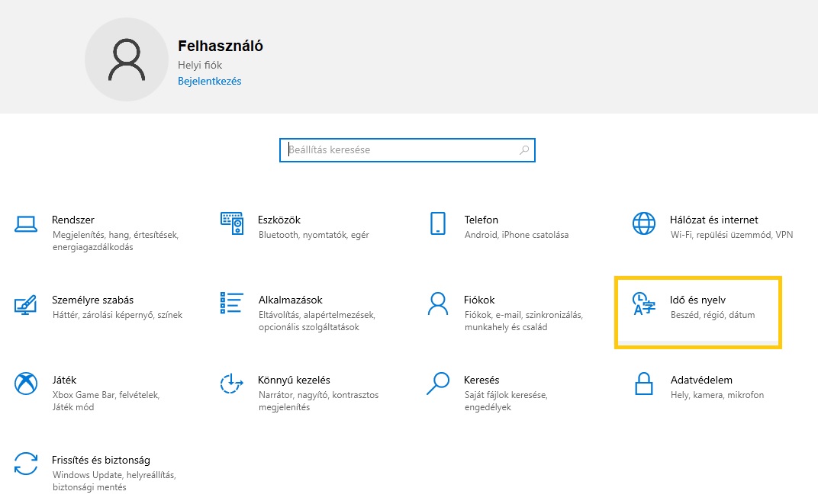
Task: Open the Könnyű kezelés icon
Action: point(231,384)
